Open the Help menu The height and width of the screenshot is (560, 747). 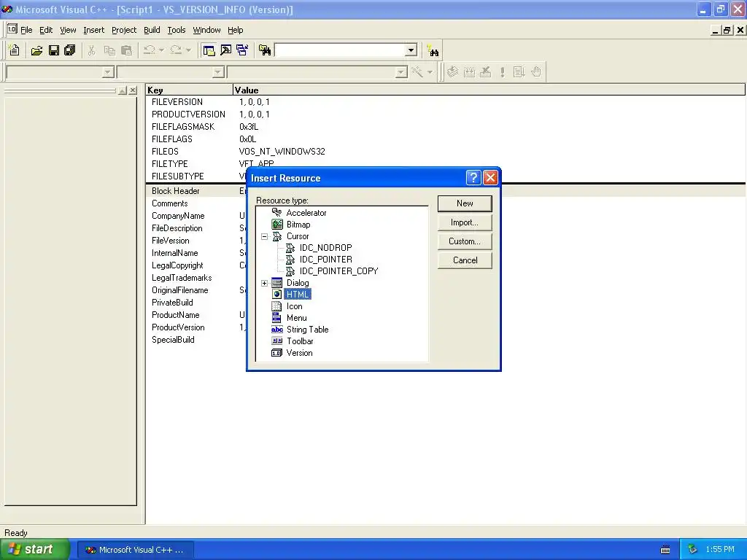coord(236,30)
